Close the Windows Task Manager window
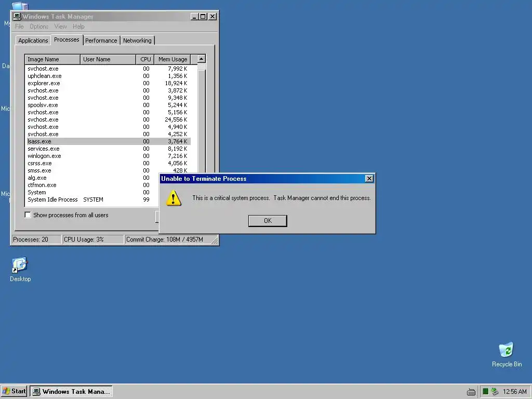The width and height of the screenshot is (532, 399). tap(212, 16)
